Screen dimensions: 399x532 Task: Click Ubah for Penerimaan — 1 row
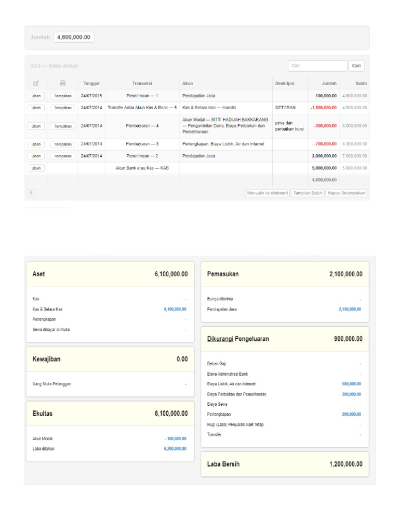[x=36, y=96]
